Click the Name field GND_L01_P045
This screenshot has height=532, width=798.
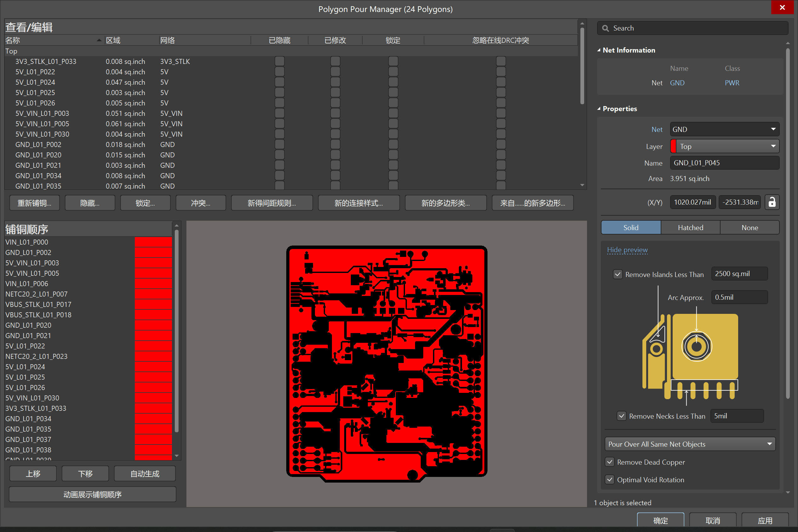(x=724, y=163)
